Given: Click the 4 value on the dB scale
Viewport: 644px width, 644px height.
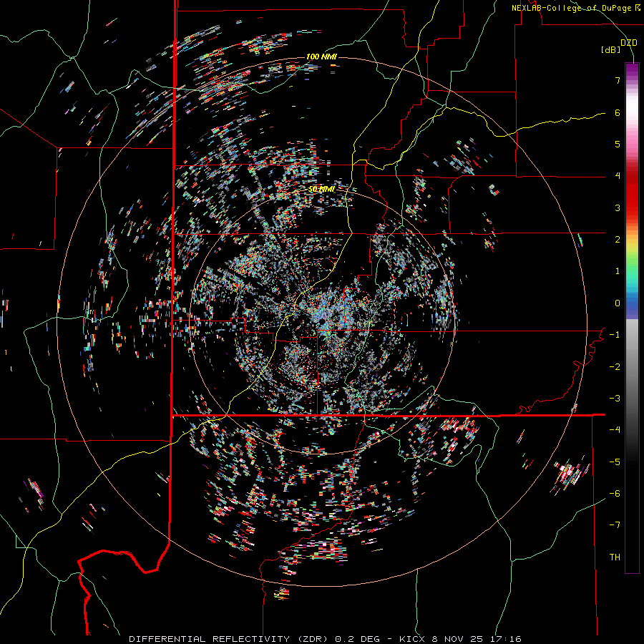Looking at the screenshot, I should click(x=618, y=176).
